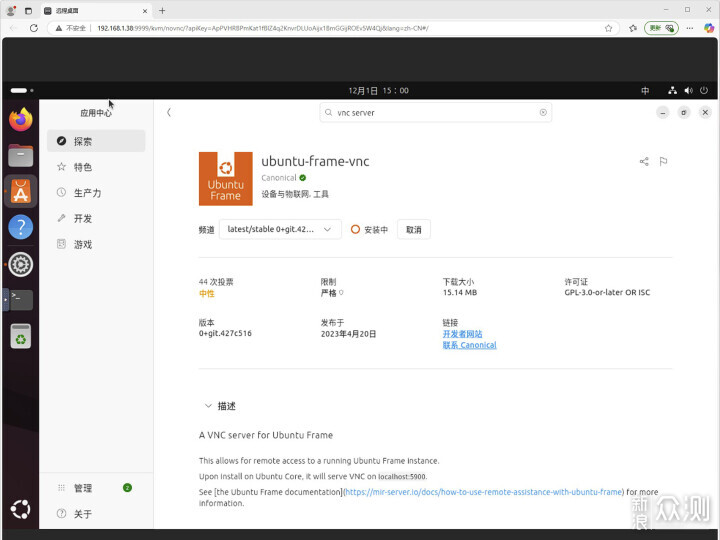Share the ubuntu-frame-vnc app

[644, 161]
